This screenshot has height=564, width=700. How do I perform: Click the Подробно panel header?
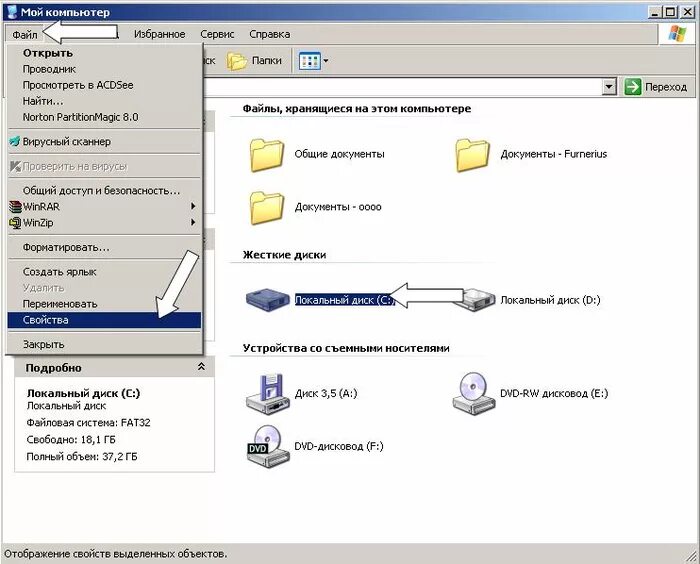(114, 368)
